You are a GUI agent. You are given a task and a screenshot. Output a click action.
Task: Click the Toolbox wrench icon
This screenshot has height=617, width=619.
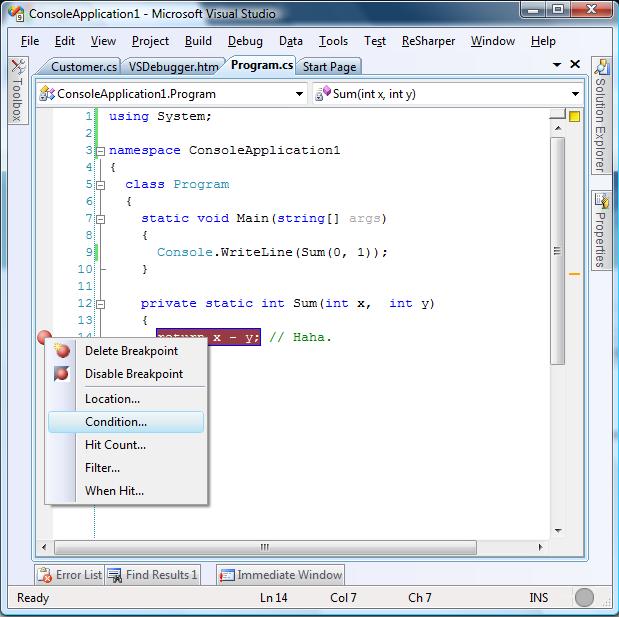coord(18,66)
